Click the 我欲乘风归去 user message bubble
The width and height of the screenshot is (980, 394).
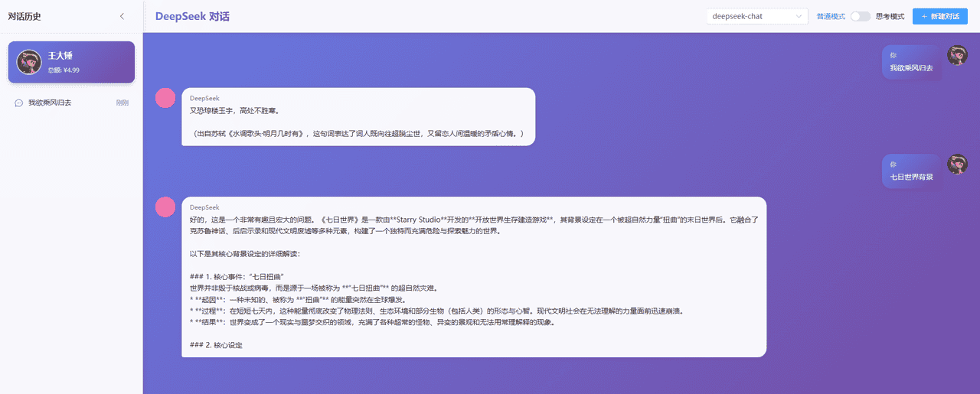point(911,63)
